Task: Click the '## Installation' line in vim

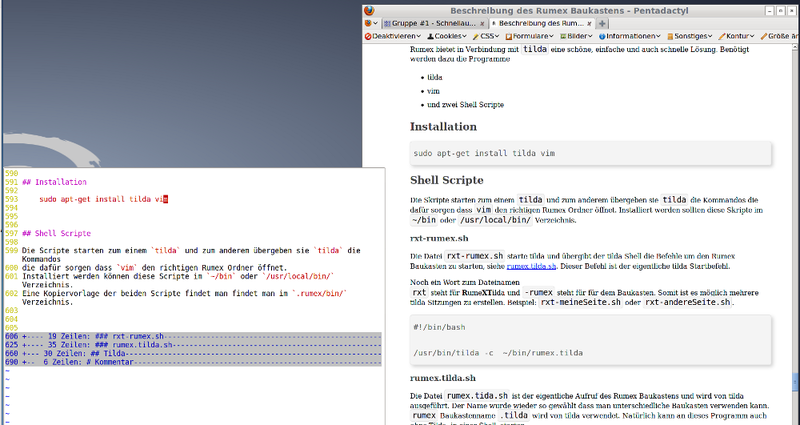Action: click(54, 182)
